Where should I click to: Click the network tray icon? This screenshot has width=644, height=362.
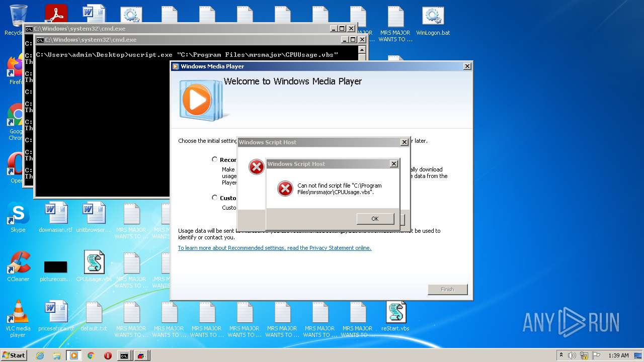[584, 355]
